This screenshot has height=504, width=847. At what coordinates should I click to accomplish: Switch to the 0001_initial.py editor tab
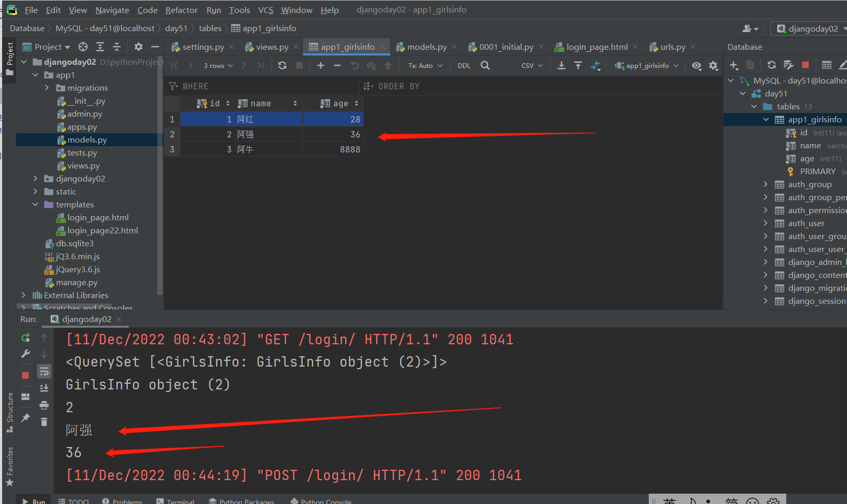[x=506, y=47]
